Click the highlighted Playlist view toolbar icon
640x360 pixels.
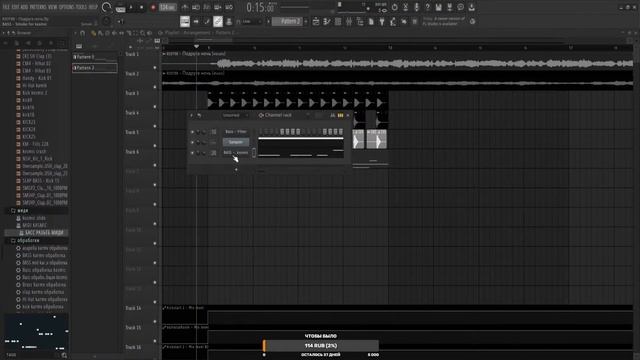pyautogui.click(x=185, y=21)
